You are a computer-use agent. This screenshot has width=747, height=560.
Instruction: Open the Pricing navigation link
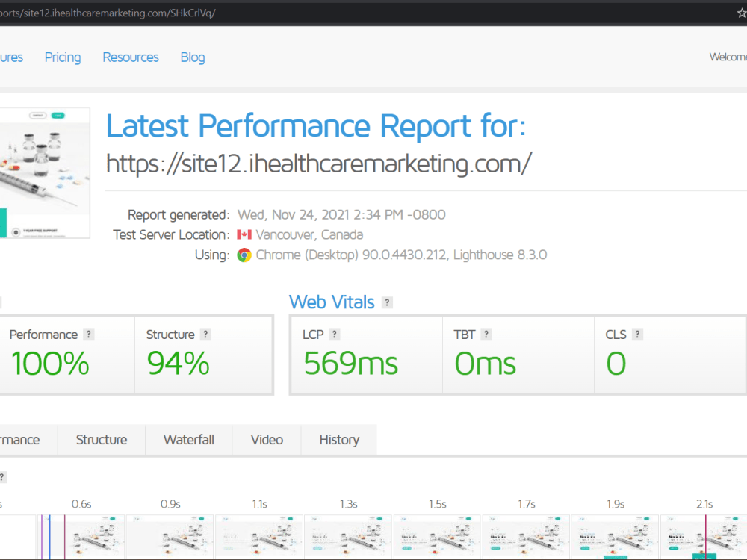tap(63, 57)
